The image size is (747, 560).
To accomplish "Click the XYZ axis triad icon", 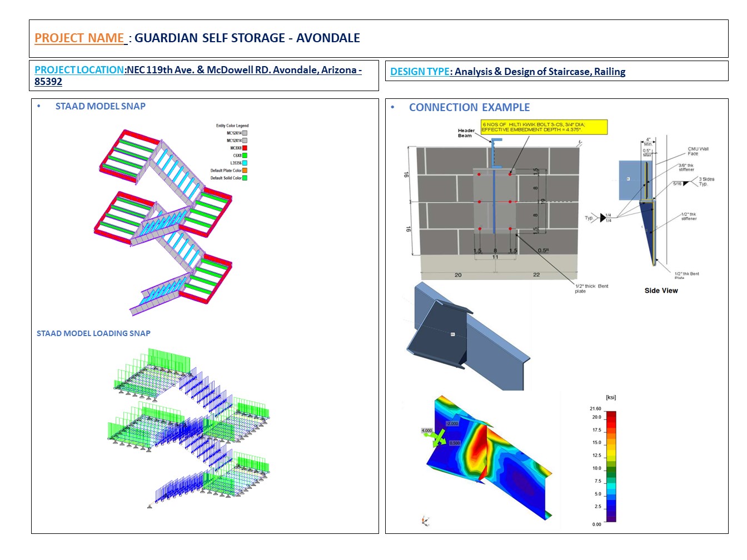I will point(425,521).
